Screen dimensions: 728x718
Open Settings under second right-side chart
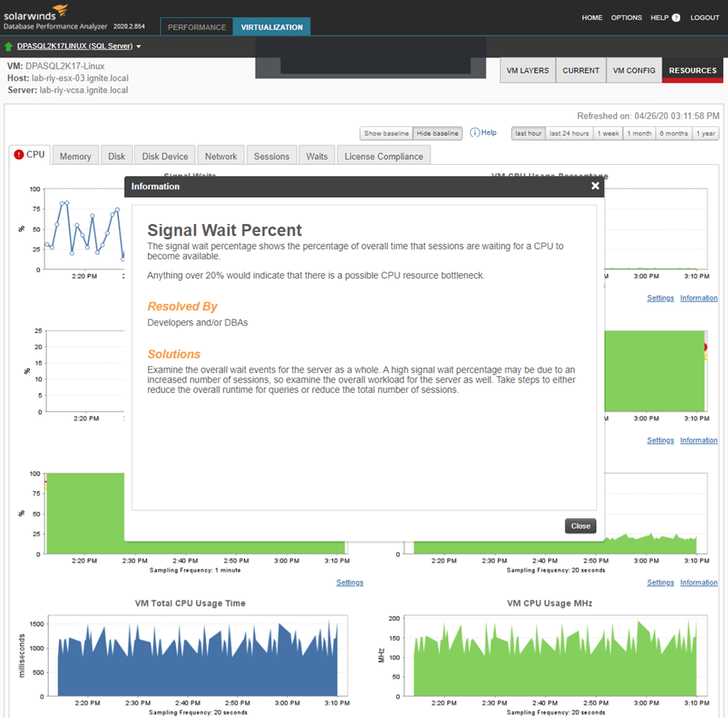[x=660, y=440]
